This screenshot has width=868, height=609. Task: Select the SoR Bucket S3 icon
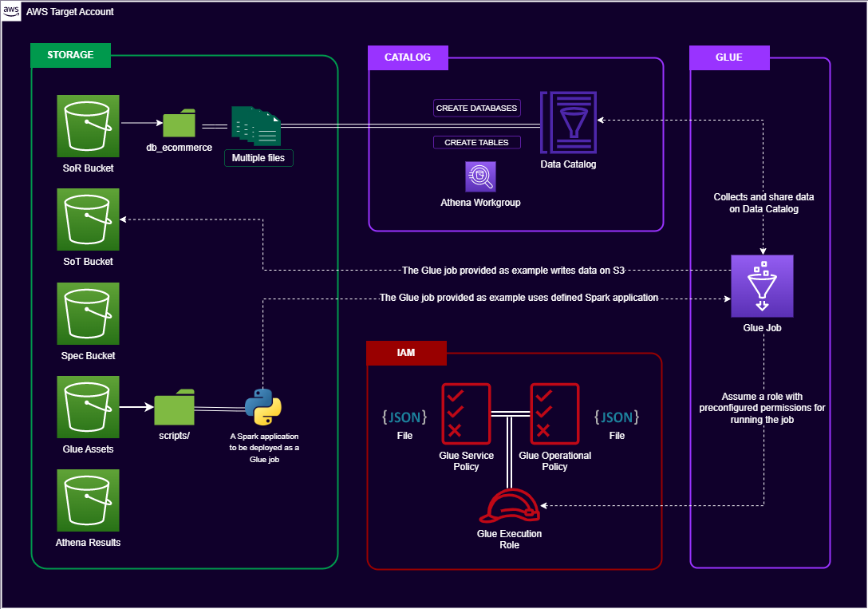tap(88, 125)
